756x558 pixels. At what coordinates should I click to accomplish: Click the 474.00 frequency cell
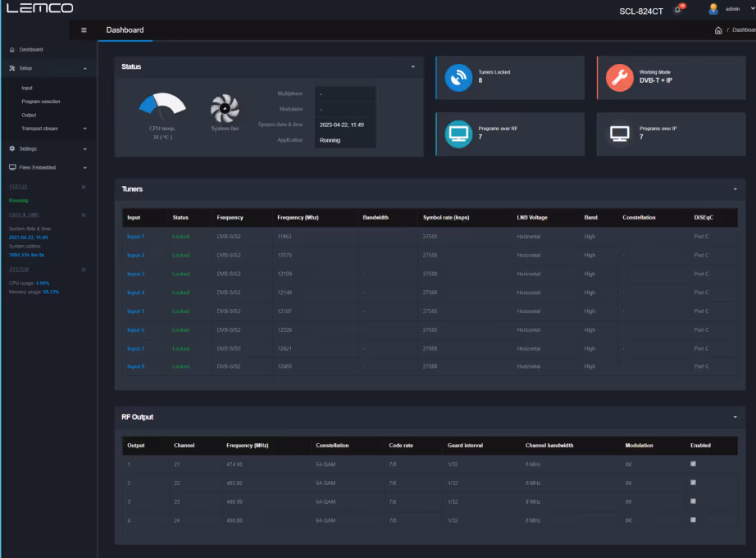[x=235, y=465]
